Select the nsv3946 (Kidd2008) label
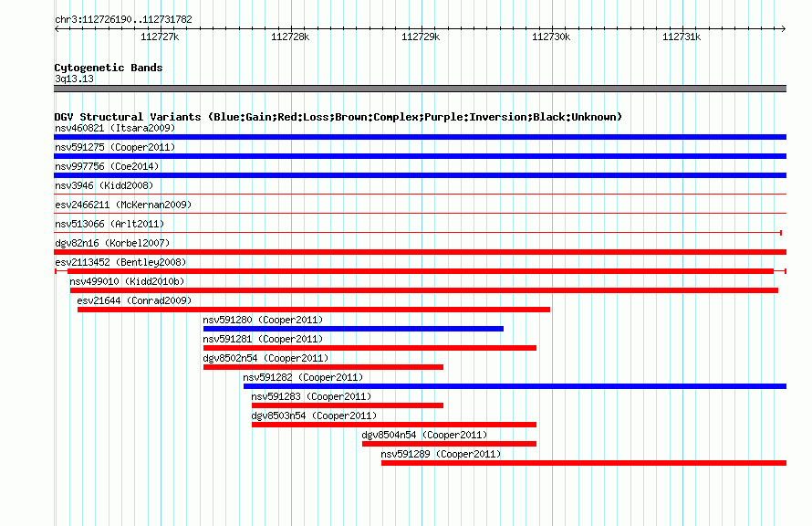812x526 pixels. 104,185
